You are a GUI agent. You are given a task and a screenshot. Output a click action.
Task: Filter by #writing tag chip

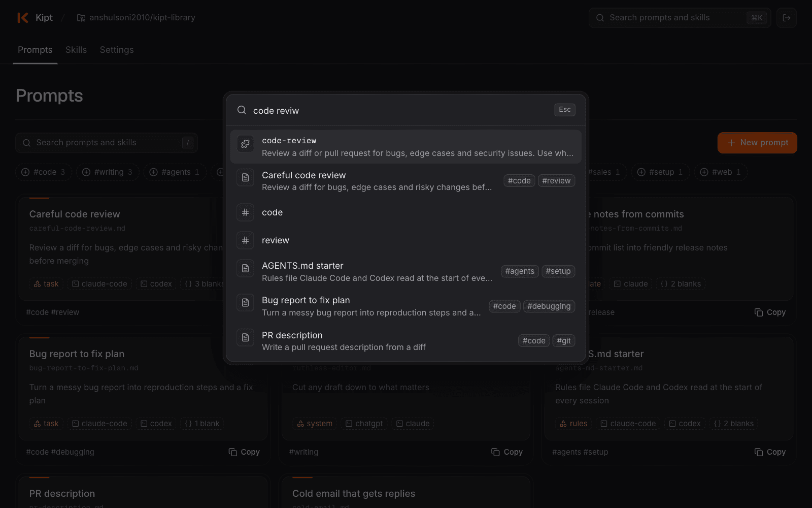click(x=107, y=172)
